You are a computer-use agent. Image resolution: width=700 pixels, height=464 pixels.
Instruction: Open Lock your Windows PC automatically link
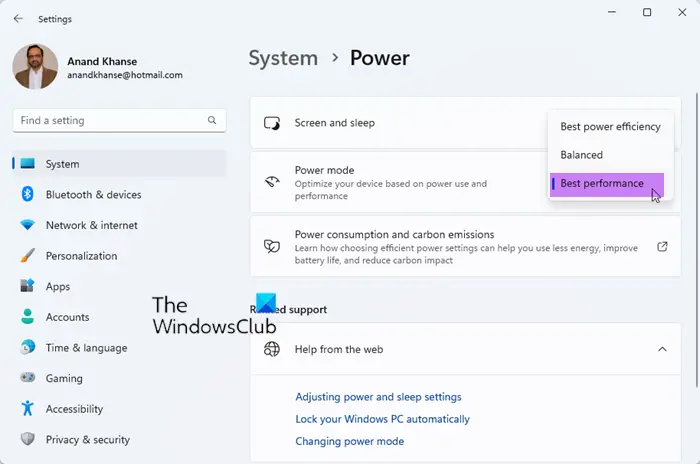point(382,419)
